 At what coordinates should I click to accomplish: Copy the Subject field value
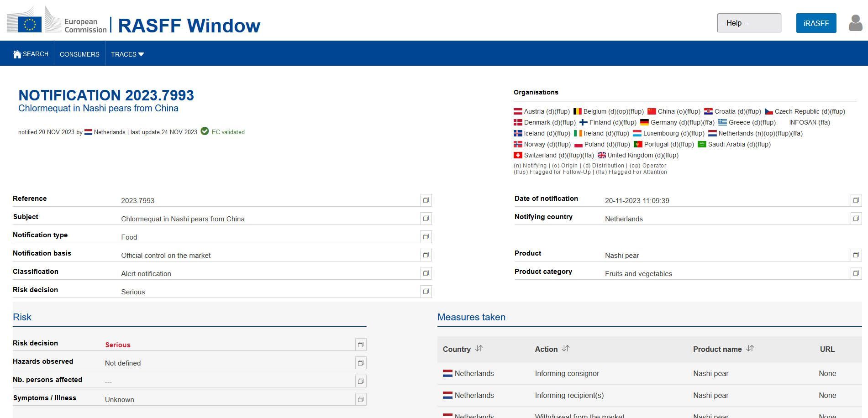[x=426, y=219]
